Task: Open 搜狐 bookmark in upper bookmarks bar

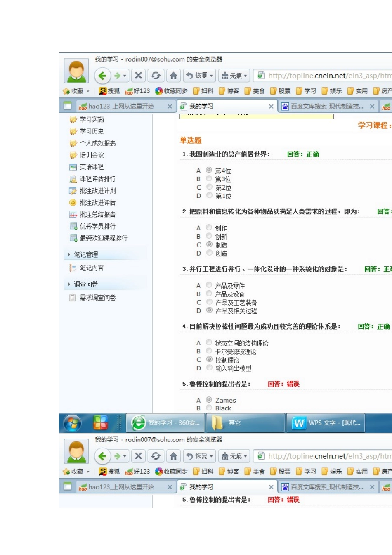Action: coord(110,91)
